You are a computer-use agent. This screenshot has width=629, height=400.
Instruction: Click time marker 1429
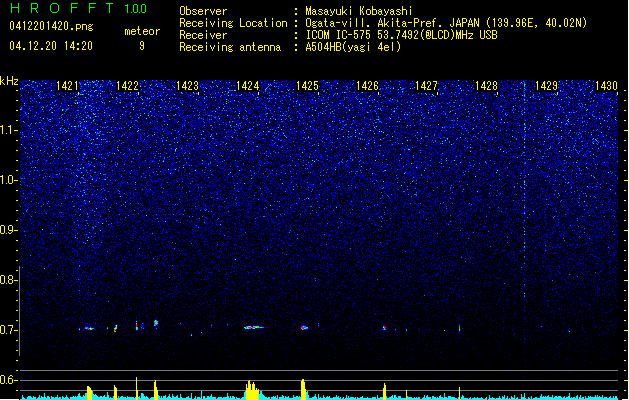(546, 86)
